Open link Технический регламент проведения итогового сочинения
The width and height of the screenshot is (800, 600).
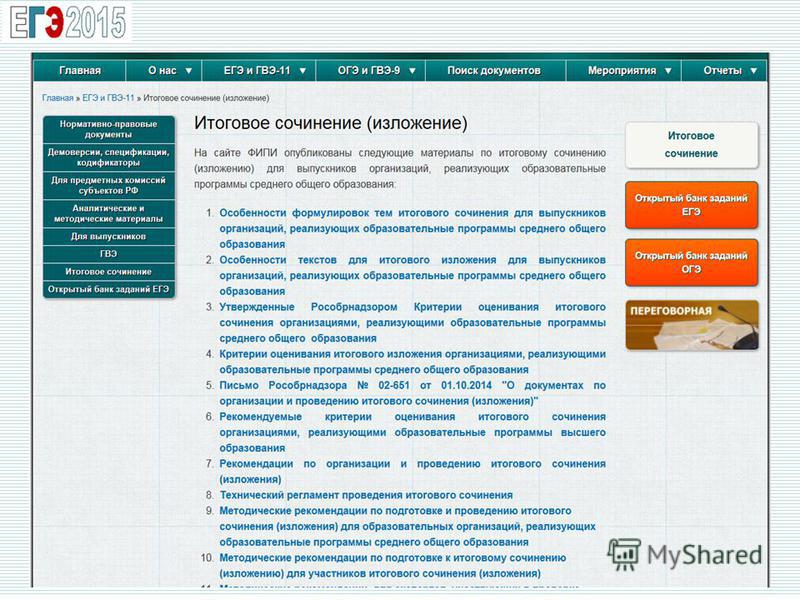pos(366,495)
